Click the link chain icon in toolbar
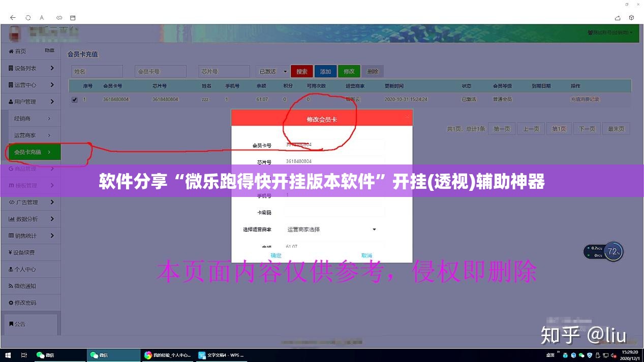The height and width of the screenshot is (362, 644). click(x=59, y=17)
